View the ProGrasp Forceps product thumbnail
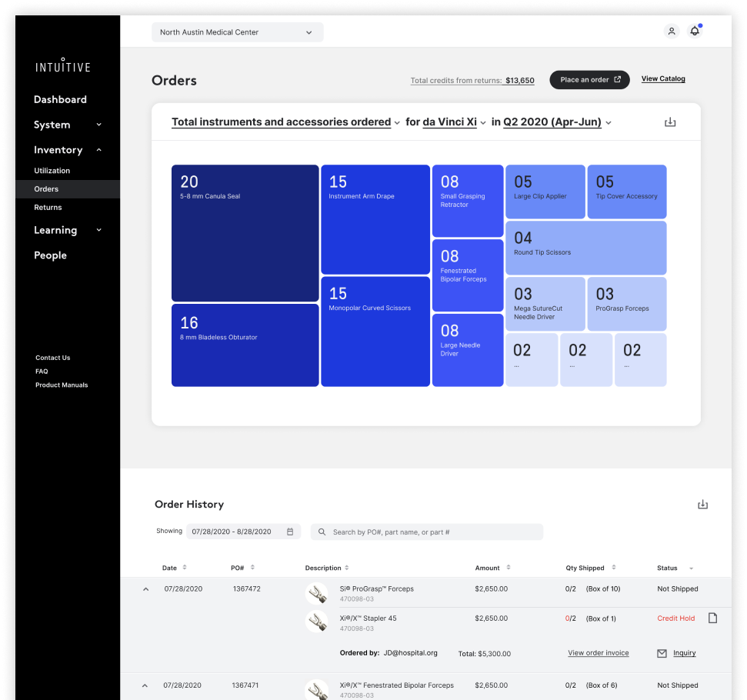Image resolution: width=747 pixels, height=700 pixels. point(317,593)
